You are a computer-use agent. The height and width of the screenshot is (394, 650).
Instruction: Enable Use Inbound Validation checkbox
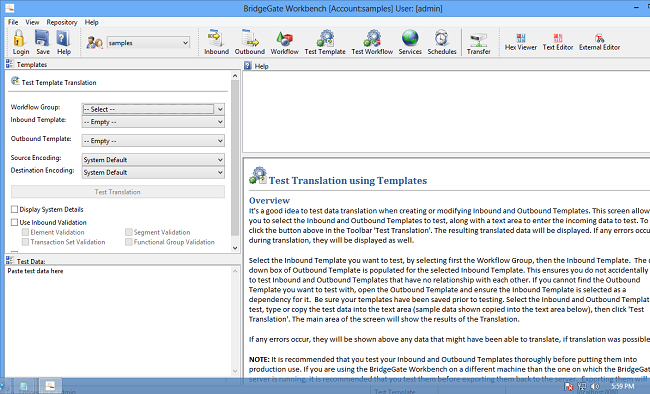[x=15, y=222]
